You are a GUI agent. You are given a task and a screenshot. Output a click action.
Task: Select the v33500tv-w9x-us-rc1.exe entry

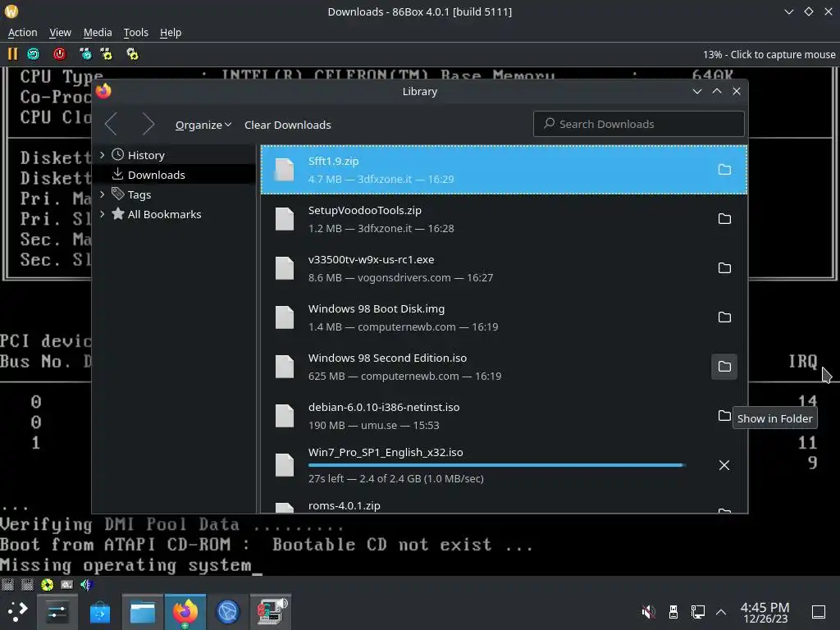pos(504,268)
